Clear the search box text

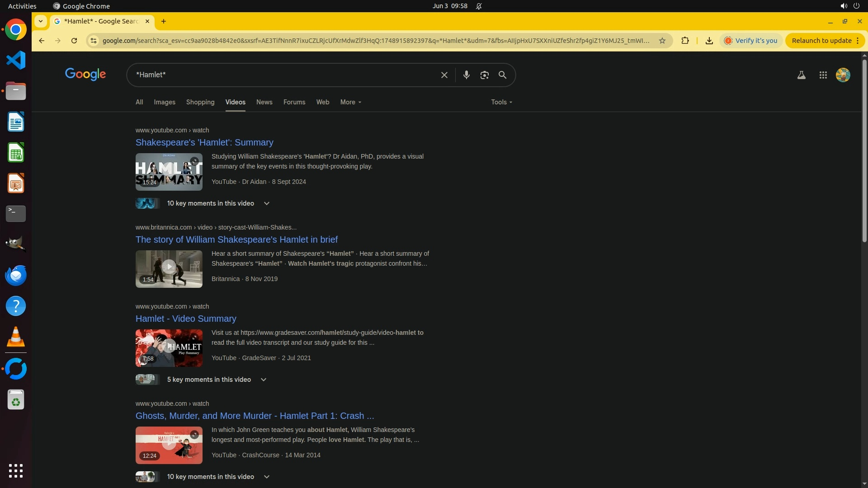coord(444,75)
